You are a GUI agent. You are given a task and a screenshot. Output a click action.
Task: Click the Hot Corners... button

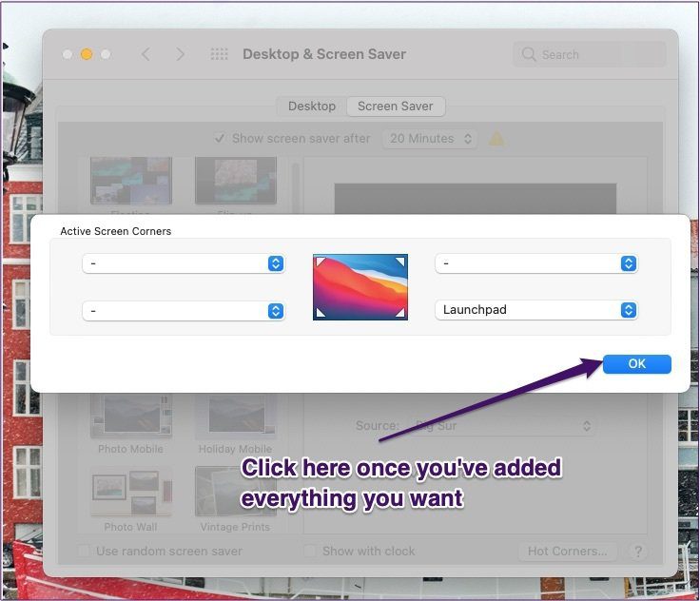point(568,552)
